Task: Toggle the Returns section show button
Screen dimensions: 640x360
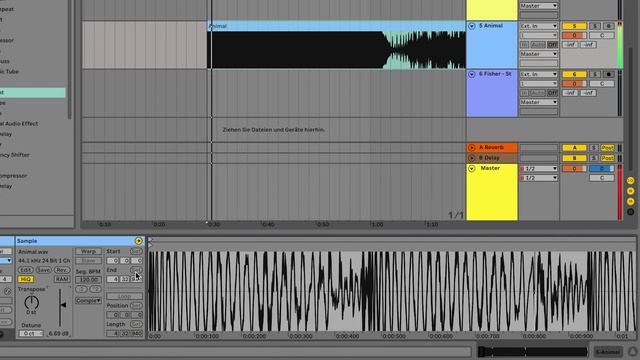Action: point(631,191)
